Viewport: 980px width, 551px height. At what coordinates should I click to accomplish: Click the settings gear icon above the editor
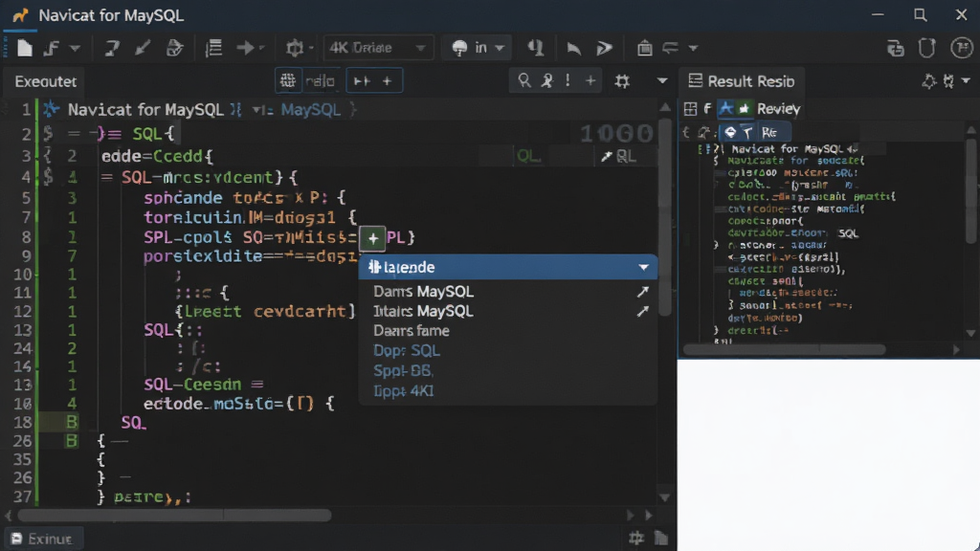coord(622,81)
